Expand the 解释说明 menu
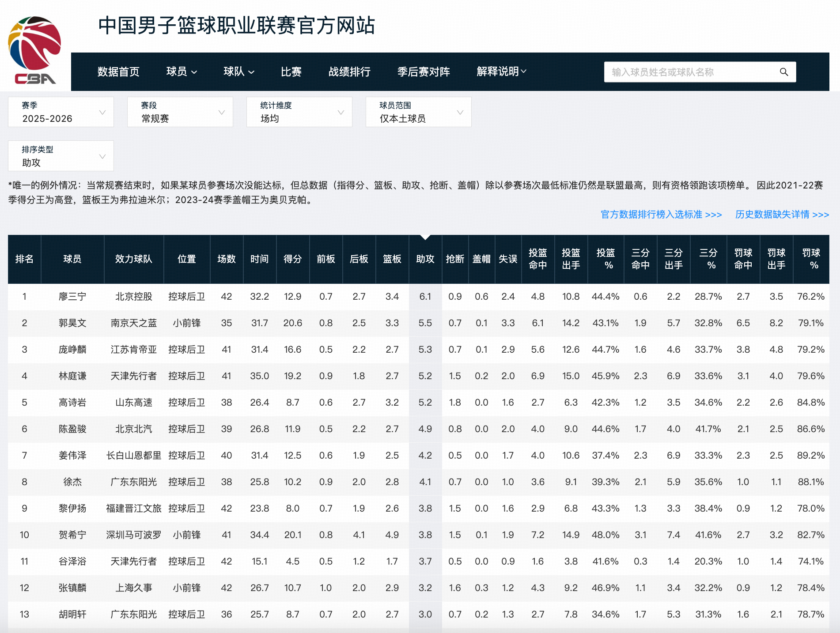This screenshot has height=633, width=840. (501, 72)
